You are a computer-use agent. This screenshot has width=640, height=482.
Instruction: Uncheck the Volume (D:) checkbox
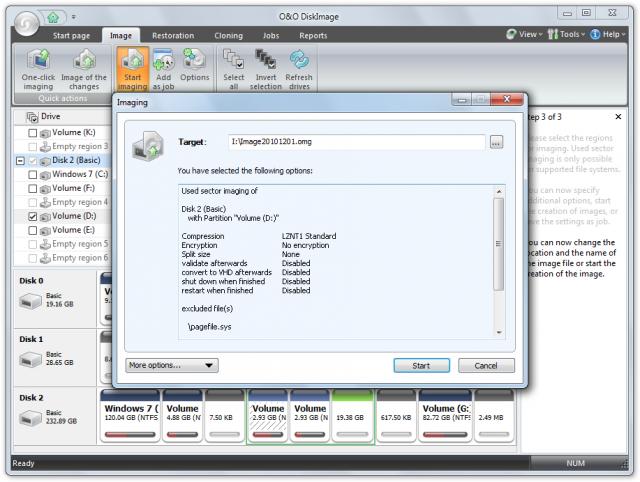(x=33, y=216)
